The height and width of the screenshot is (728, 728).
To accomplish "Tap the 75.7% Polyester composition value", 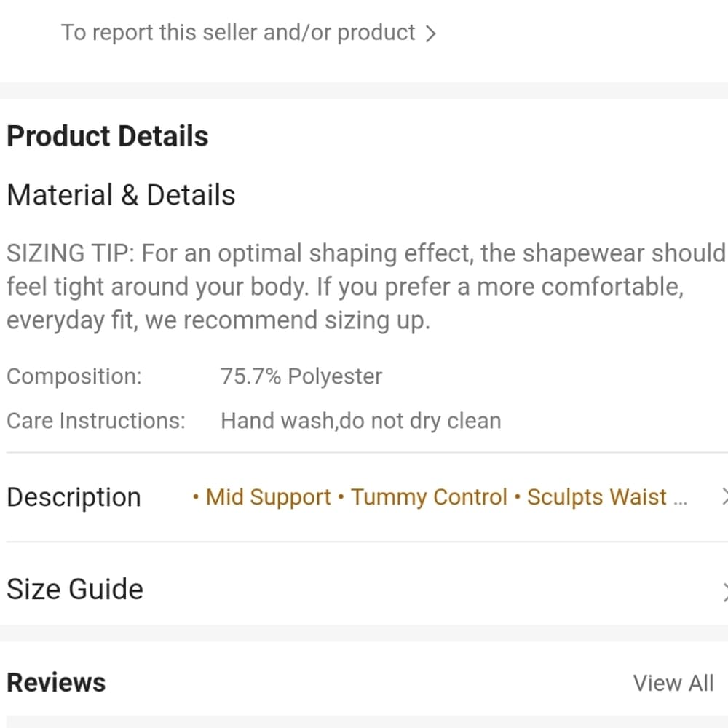I will 301,376.
